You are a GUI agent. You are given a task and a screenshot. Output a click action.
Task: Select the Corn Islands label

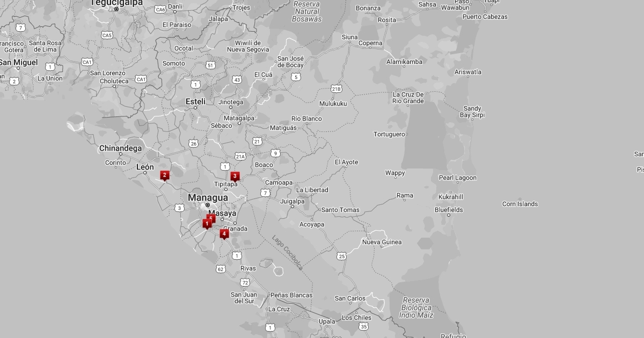(519, 204)
